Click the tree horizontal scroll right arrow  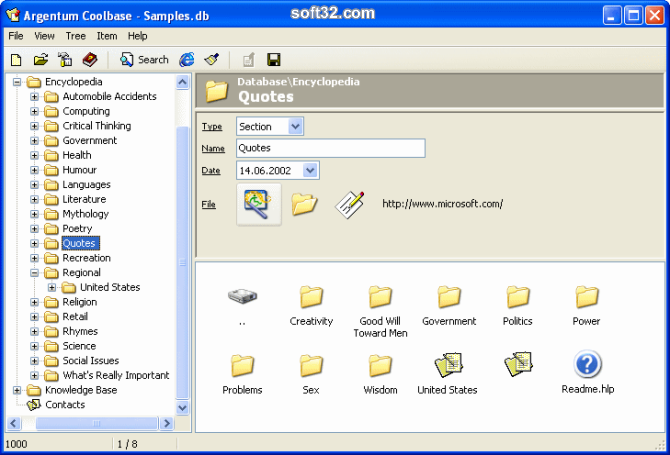[x=167, y=423]
